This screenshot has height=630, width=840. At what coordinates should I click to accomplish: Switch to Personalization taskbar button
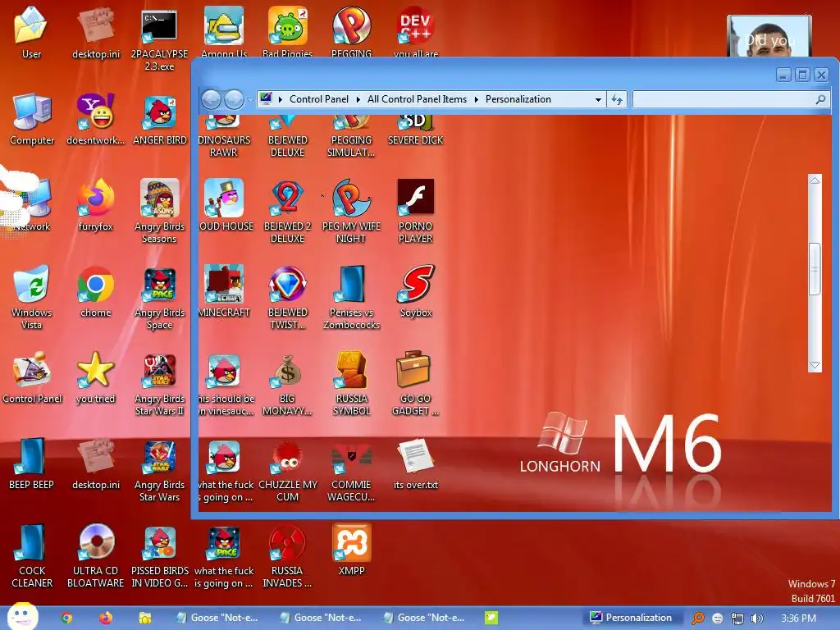pyautogui.click(x=632, y=618)
